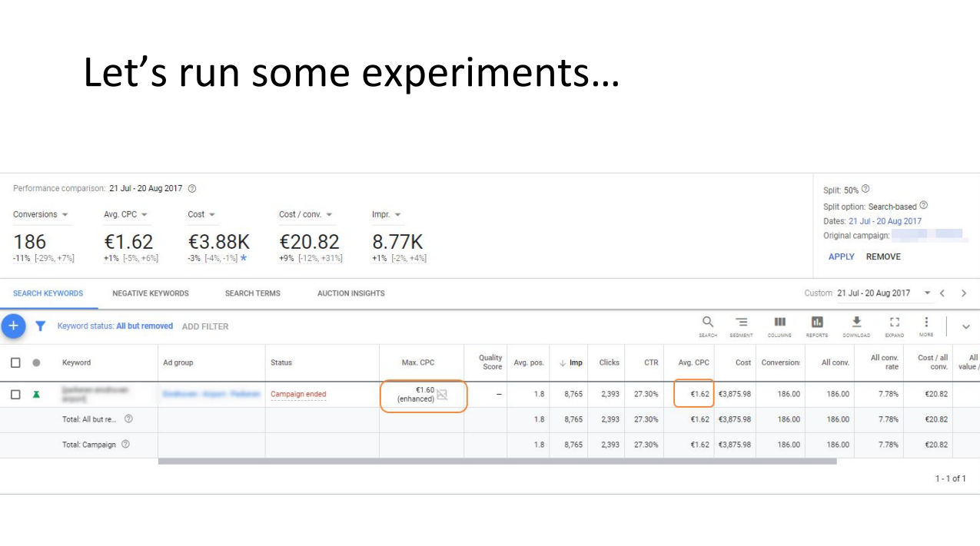
Task: Sort by the Clicks column header
Action: click(610, 362)
